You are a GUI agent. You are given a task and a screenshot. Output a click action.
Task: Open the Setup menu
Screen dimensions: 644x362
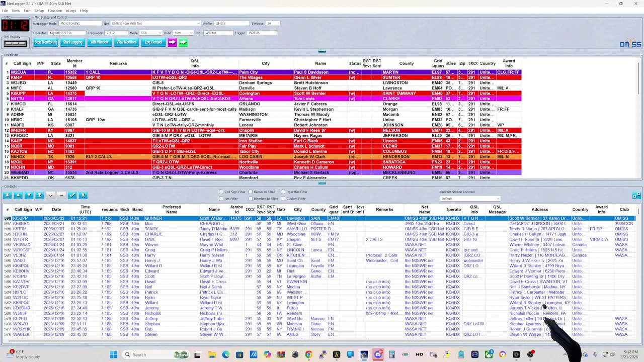click(x=39, y=11)
